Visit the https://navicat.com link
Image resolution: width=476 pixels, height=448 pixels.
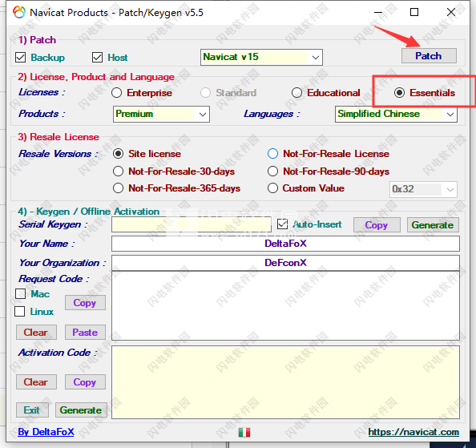pyautogui.click(x=413, y=432)
